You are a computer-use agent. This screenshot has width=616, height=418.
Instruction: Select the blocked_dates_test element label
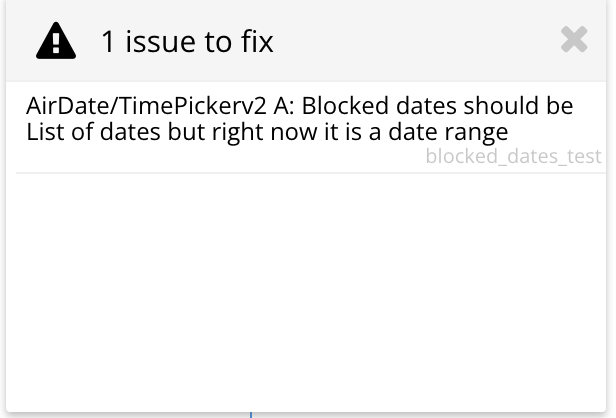tap(513, 156)
